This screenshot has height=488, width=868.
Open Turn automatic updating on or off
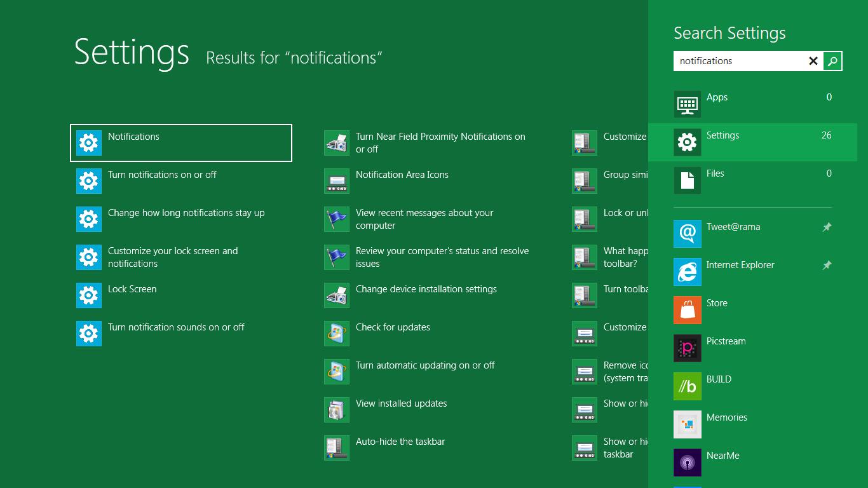429,372
